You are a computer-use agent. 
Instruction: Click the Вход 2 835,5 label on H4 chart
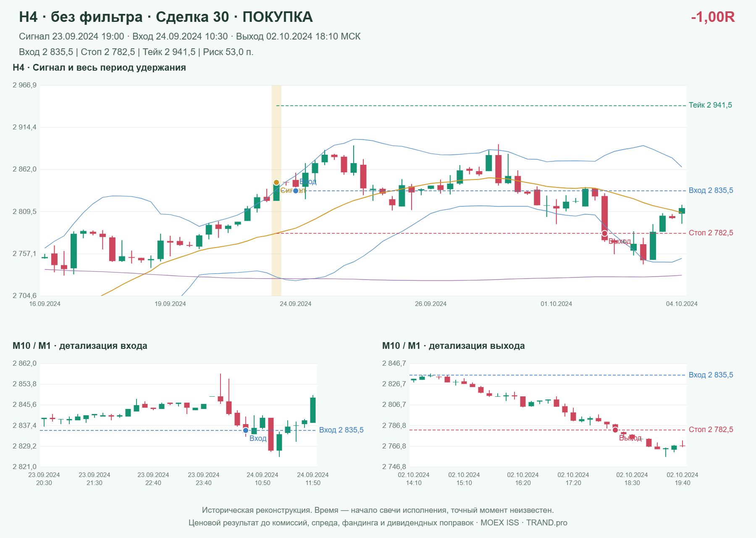tap(711, 190)
